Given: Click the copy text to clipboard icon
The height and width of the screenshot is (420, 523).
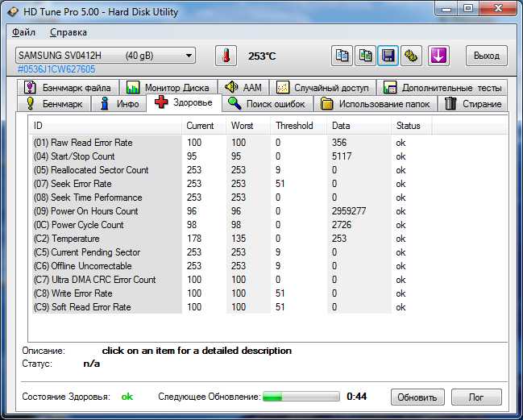Looking at the screenshot, I should 342,56.
